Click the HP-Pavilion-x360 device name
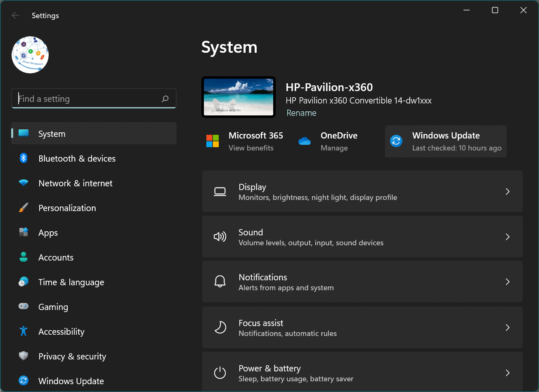 (x=329, y=87)
